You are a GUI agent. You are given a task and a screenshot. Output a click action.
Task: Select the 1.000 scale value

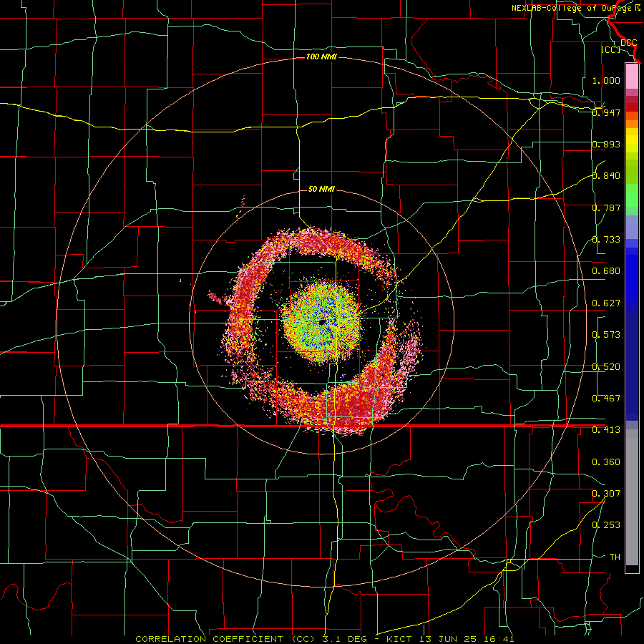tap(606, 80)
